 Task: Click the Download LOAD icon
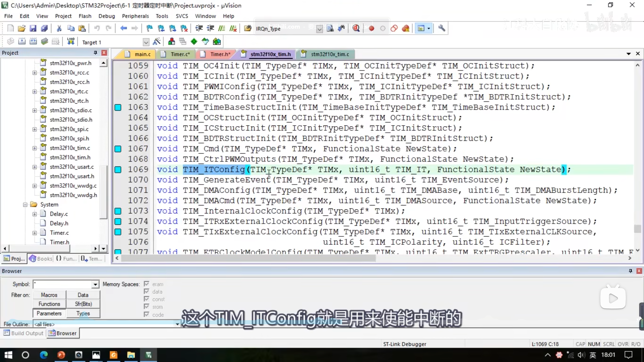point(71,41)
